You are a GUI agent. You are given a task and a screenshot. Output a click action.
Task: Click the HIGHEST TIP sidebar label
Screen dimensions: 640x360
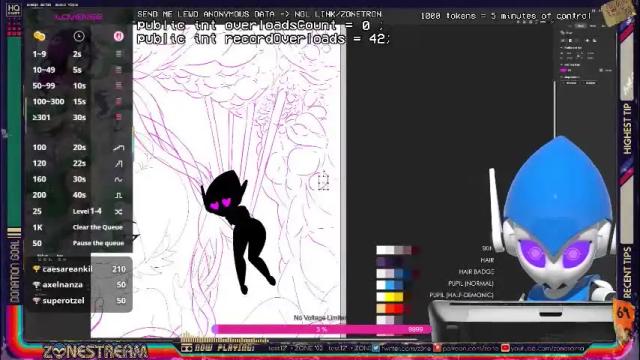627,129
